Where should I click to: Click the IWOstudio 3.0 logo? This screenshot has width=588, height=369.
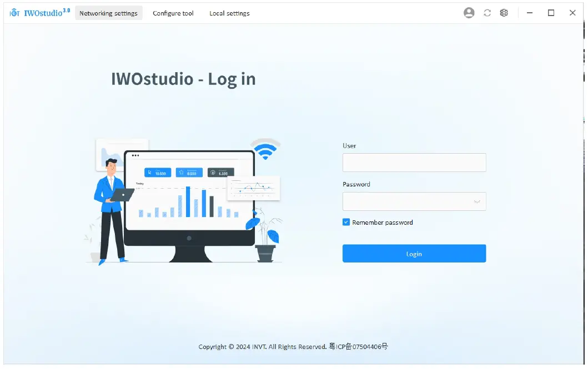coord(40,13)
